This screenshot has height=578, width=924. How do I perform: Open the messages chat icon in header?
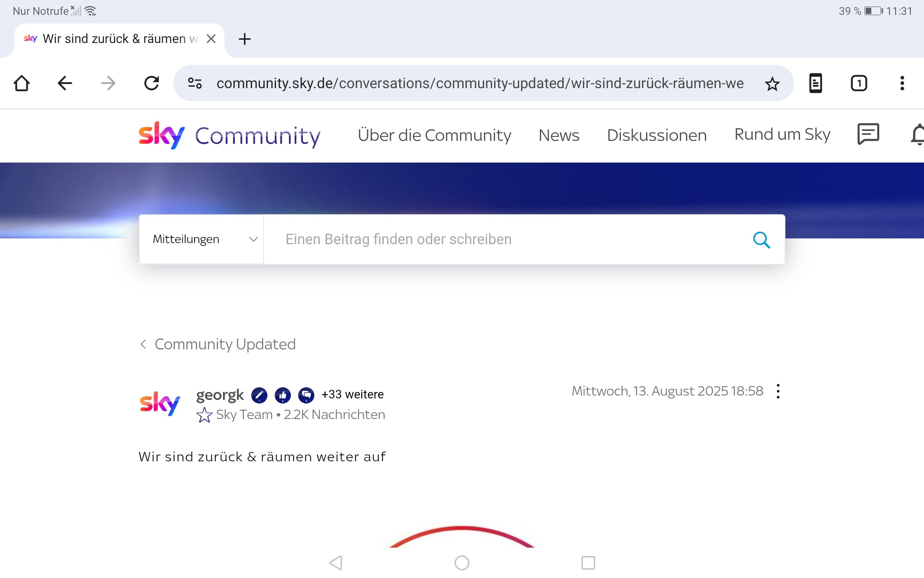click(x=868, y=134)
